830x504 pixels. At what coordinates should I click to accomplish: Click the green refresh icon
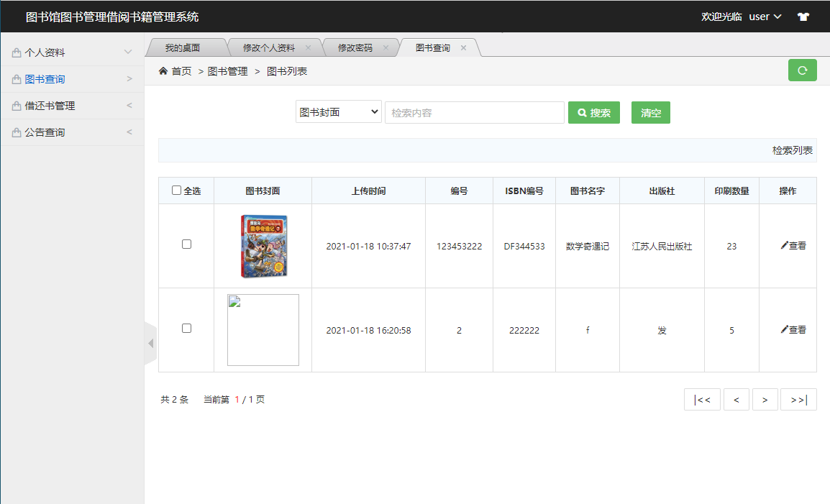(x=802, y=70)
